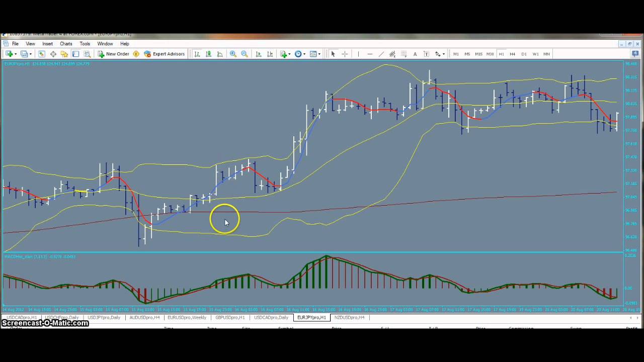The height and width of the screenshot is (362, 644).
Task: Expand the Profiles dropdown arrow
Action: click(x=31, y=54)
